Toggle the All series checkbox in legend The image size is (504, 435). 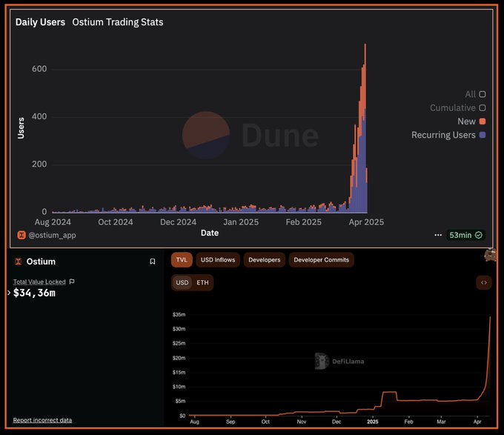pyautogui.click(x=482, y=94)
